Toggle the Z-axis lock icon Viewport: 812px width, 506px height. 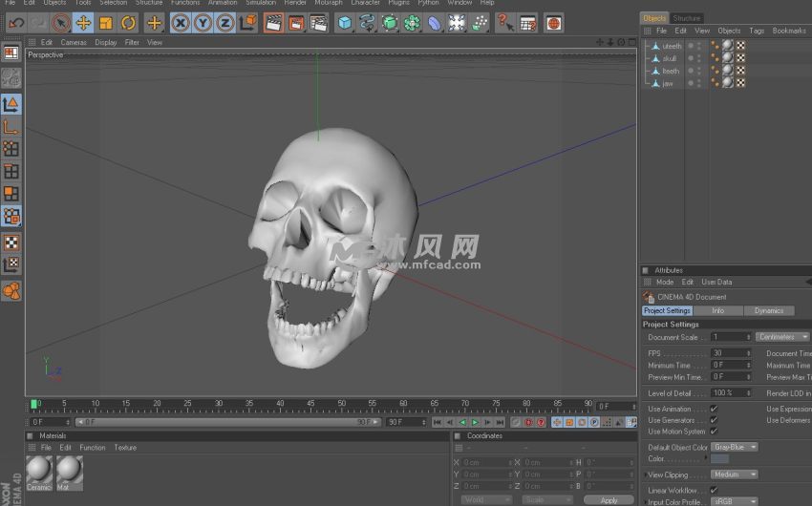click(x=225, y=23)
